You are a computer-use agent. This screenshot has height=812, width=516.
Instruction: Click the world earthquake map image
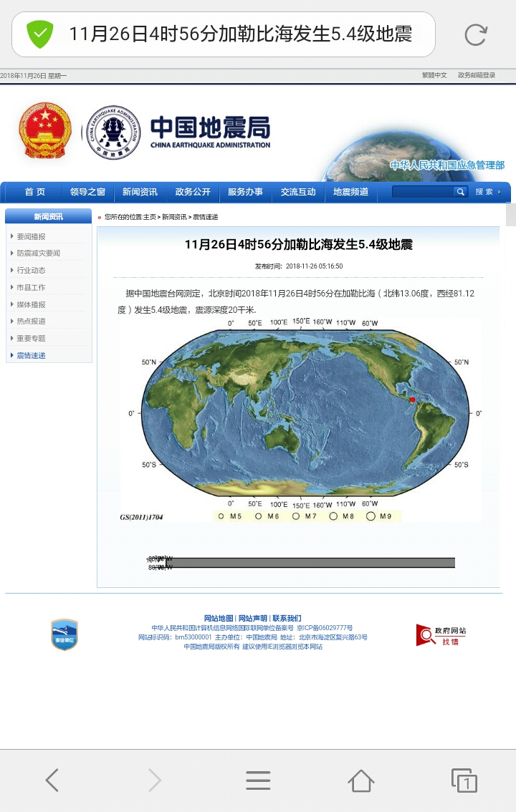tap(300, 420)
